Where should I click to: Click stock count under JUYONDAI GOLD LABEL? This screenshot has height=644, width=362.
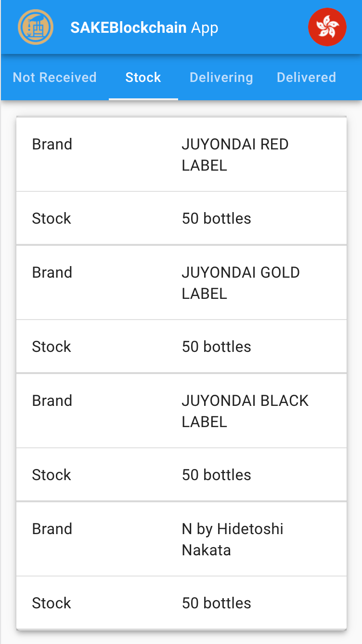tap(217, 347)
